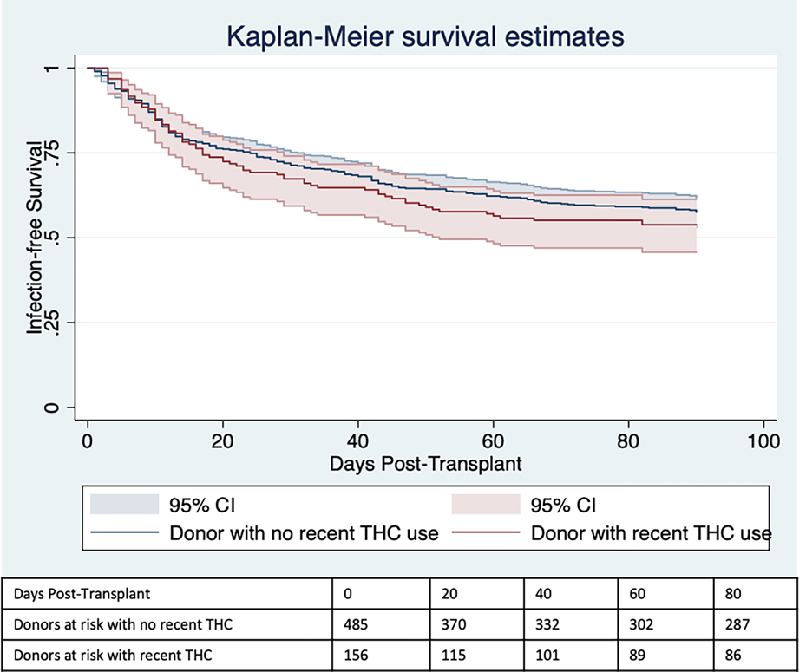The image size is (806, 672).
Task: Click the dark red legend line sample
Action: [x=486, y=532]
